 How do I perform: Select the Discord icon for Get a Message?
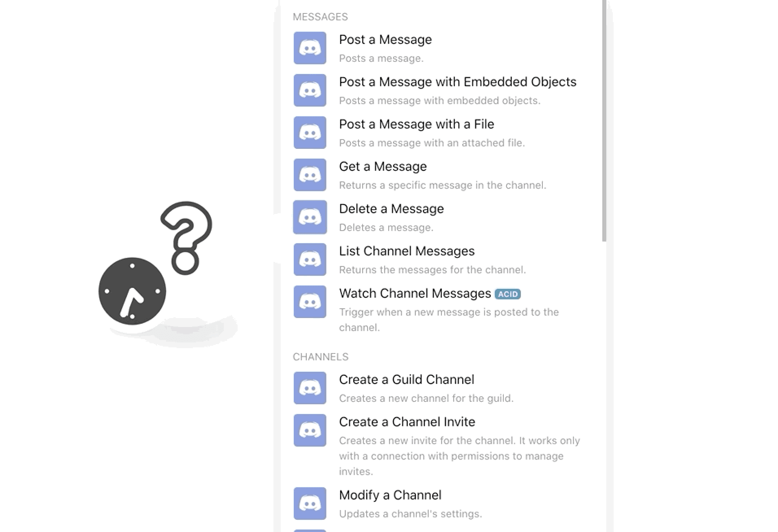310,174
